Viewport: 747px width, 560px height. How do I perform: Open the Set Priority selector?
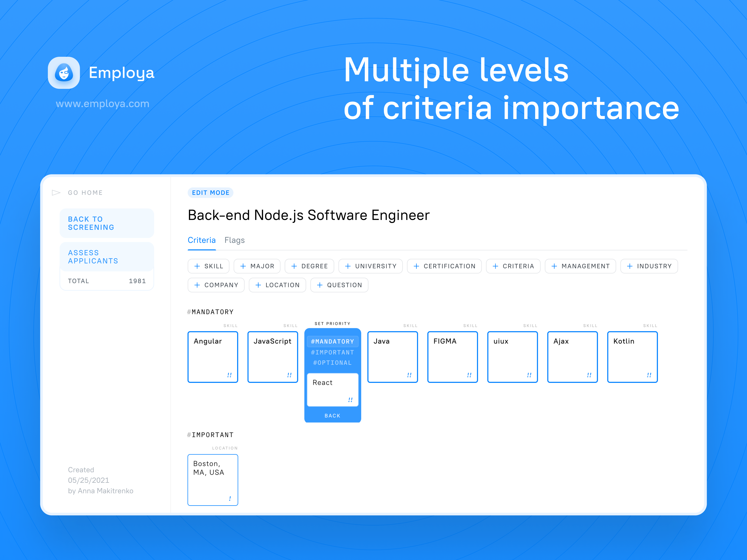coord(332,323)
